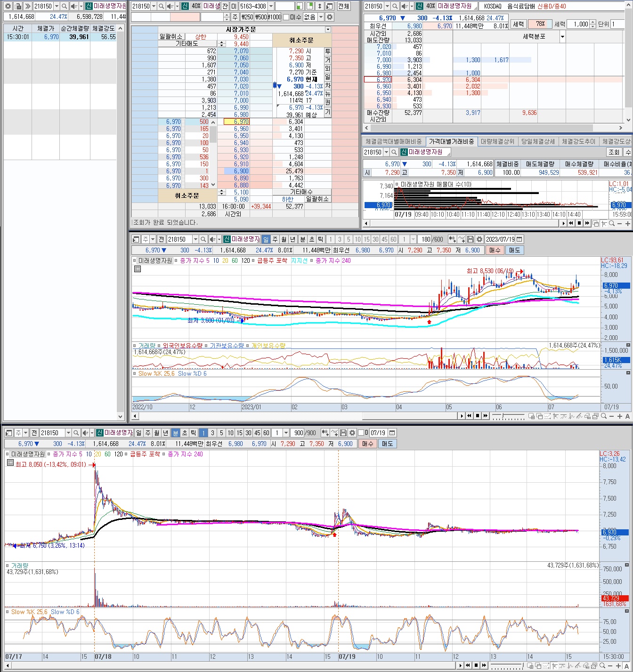Image resolution: width=633 pixels, height=672 pixels.
Task: Toggle 분 period button in minute chart
Action: coord(175,433)
